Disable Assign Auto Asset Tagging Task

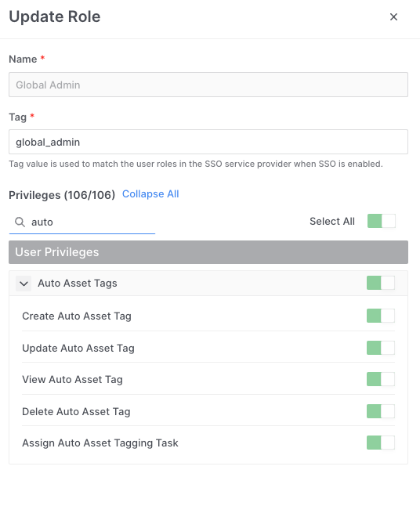381,443
